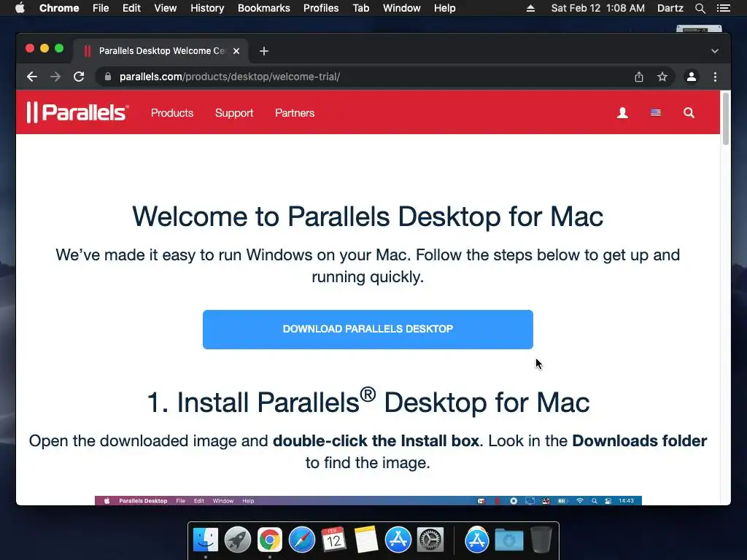This screenshot has width=747, height=560.
Task: Open the Chrome profile avatar
Action: [692, 77]
